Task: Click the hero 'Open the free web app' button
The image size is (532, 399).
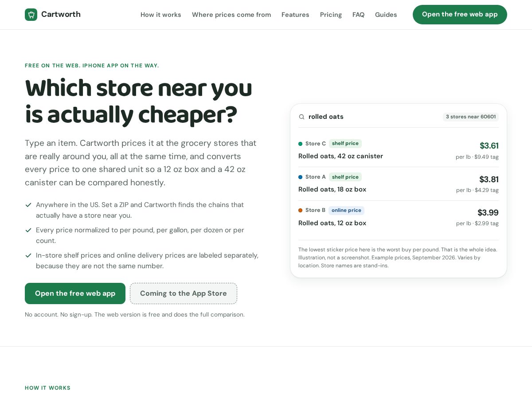Action: tap(75, 293)
